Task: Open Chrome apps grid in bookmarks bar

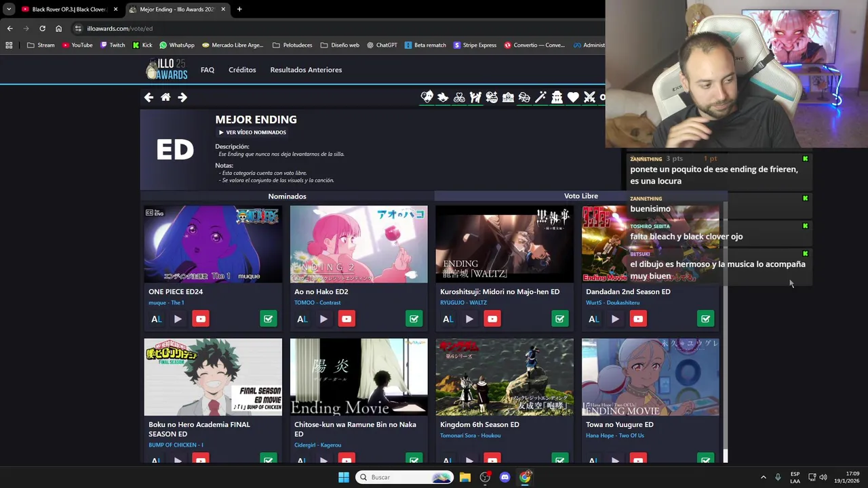Action: pos(9,45)
